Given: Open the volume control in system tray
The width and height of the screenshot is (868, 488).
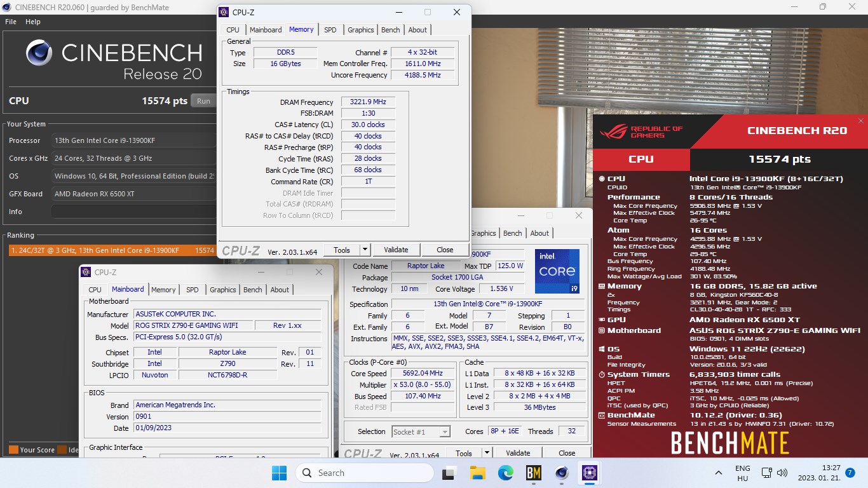Looking at the screenshot, I should point(782,473).
